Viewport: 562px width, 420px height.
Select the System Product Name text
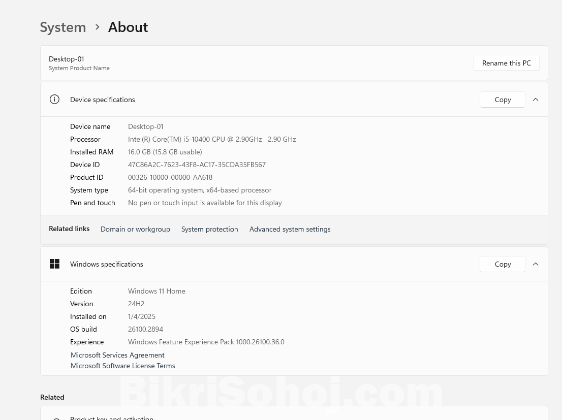pyautogui.click(x=79, y=68)
